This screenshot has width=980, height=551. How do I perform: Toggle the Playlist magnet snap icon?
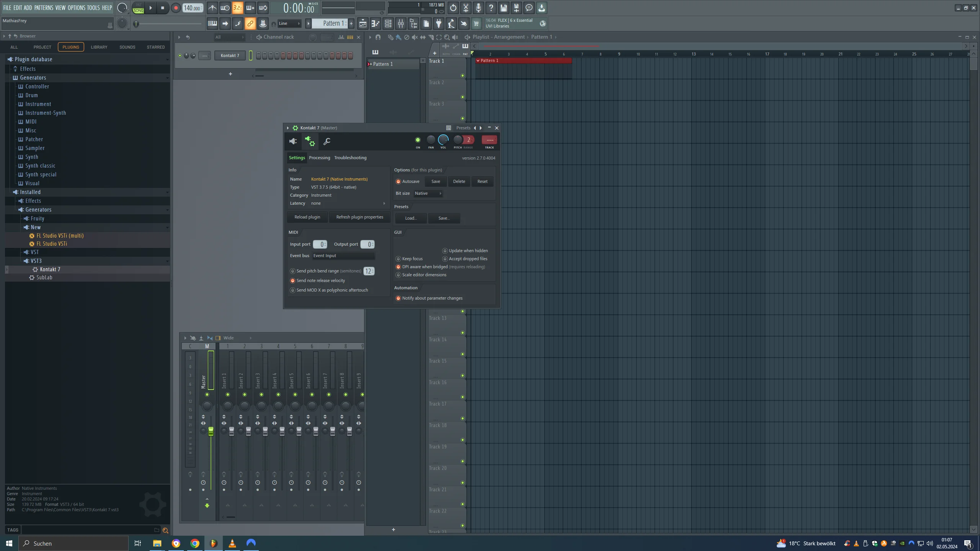click(378, 37)
